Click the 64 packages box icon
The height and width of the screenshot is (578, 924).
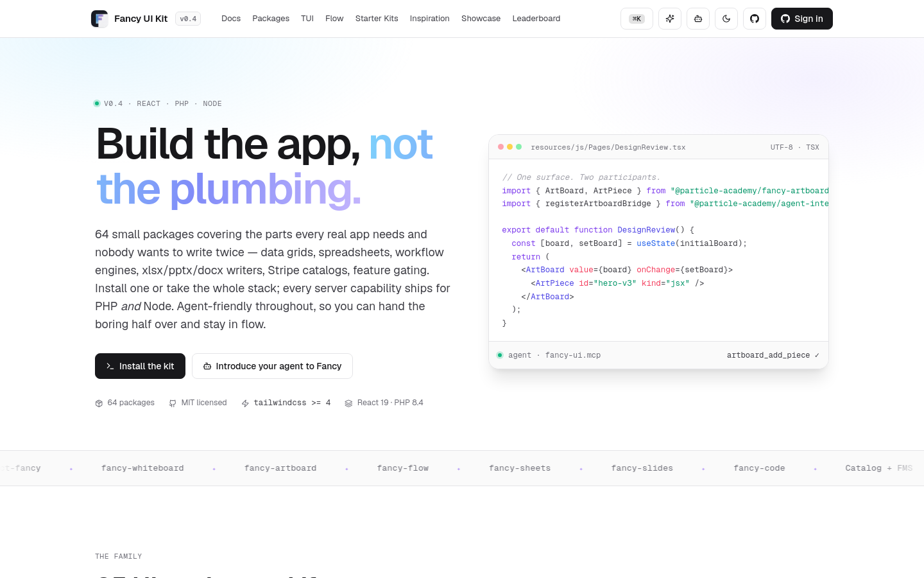(99, 403)
